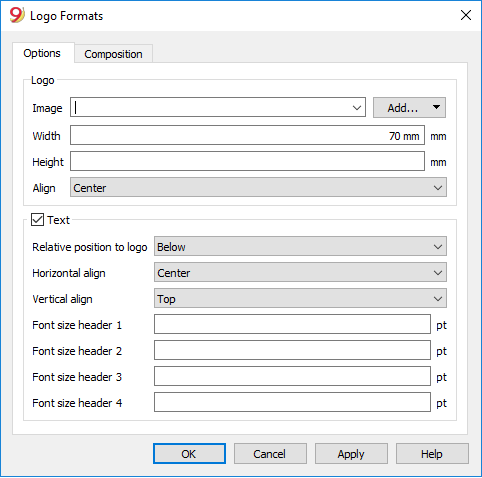Open the Vertical align dropdown
Screen dimensions: 482x478
coord(300,299)
